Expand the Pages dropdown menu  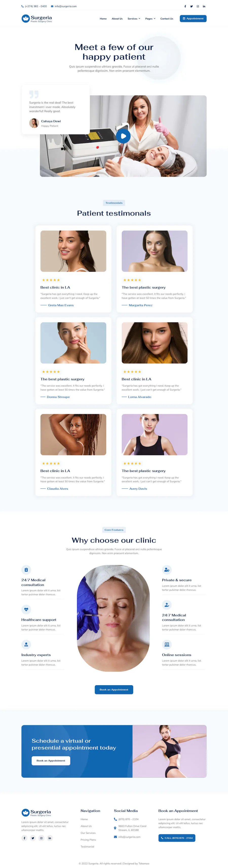[150, 18]
